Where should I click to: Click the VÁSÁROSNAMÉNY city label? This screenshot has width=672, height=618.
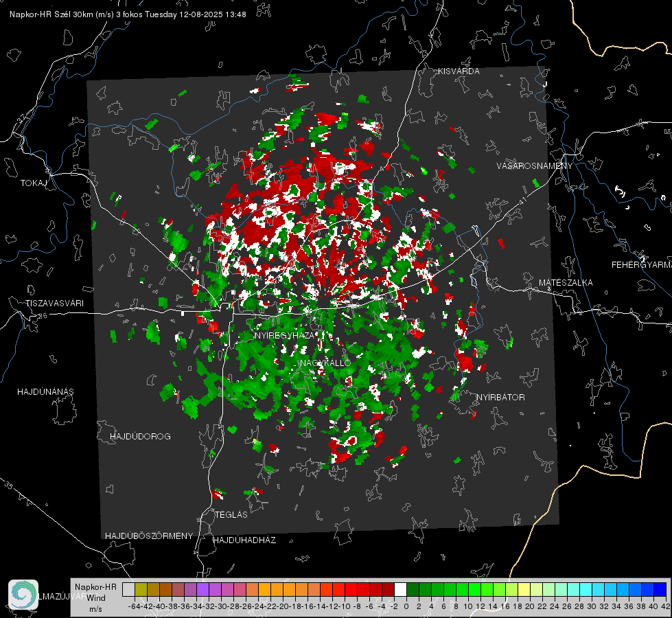[535, 165]
